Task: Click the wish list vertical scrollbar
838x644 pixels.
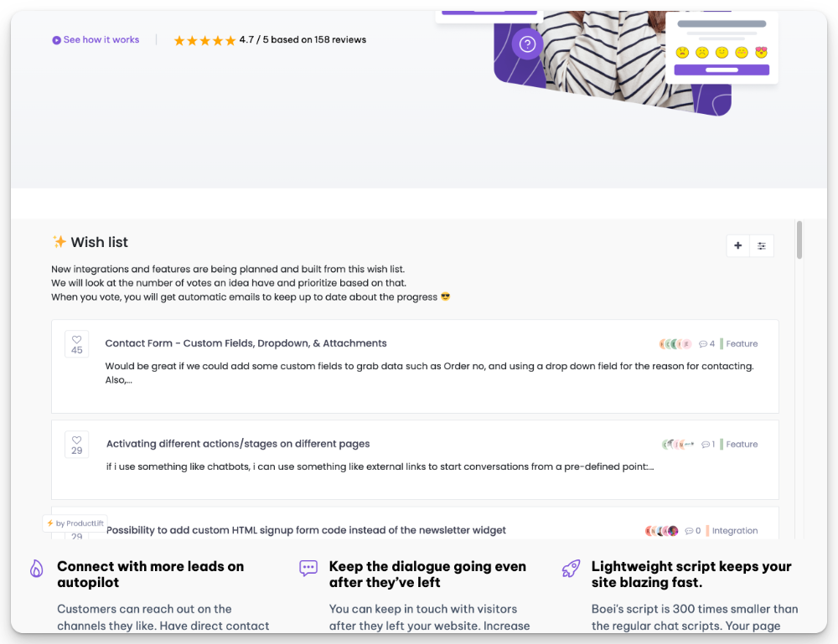Action: click(799, 240)
